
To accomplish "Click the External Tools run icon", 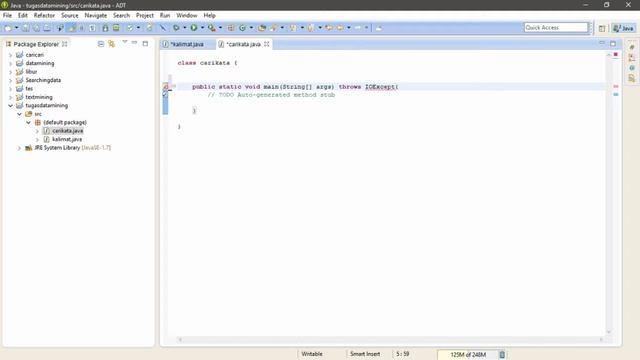I will click(x=211, y=28).
